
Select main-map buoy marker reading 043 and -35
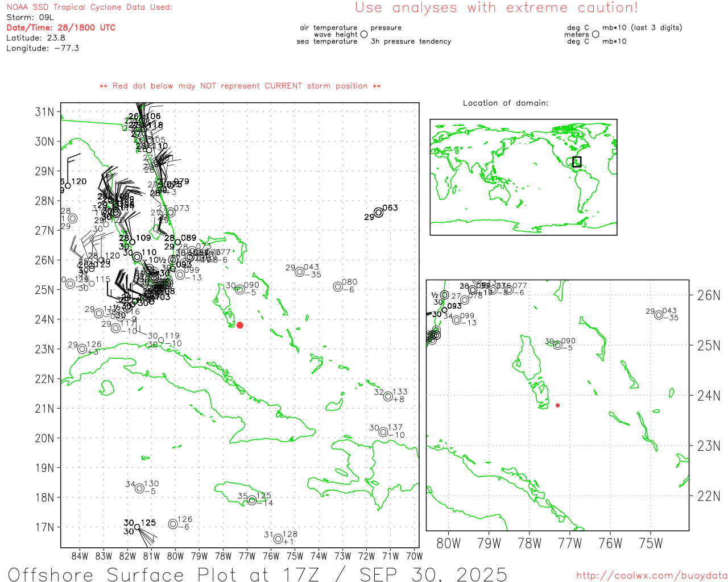point(300,272)
